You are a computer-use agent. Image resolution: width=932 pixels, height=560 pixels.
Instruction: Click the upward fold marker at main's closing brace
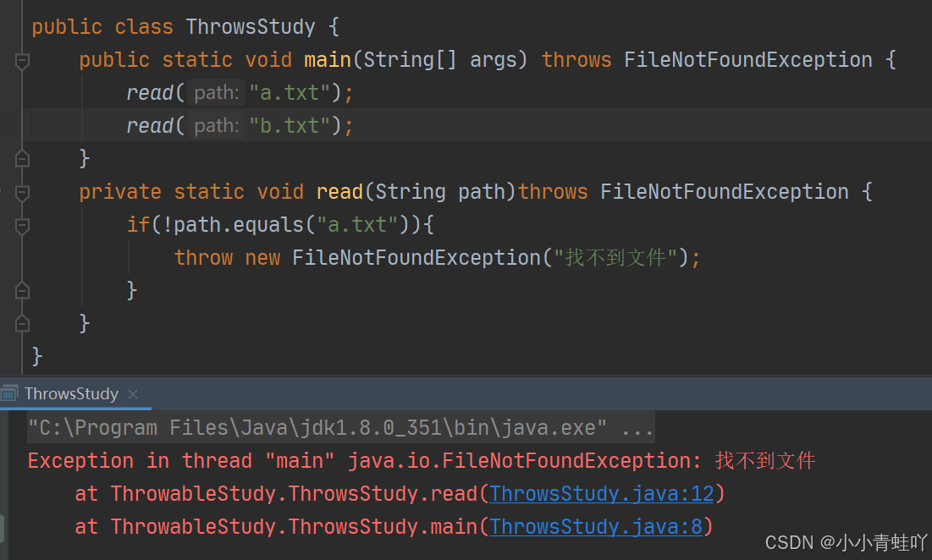click(x=22, y=159)
